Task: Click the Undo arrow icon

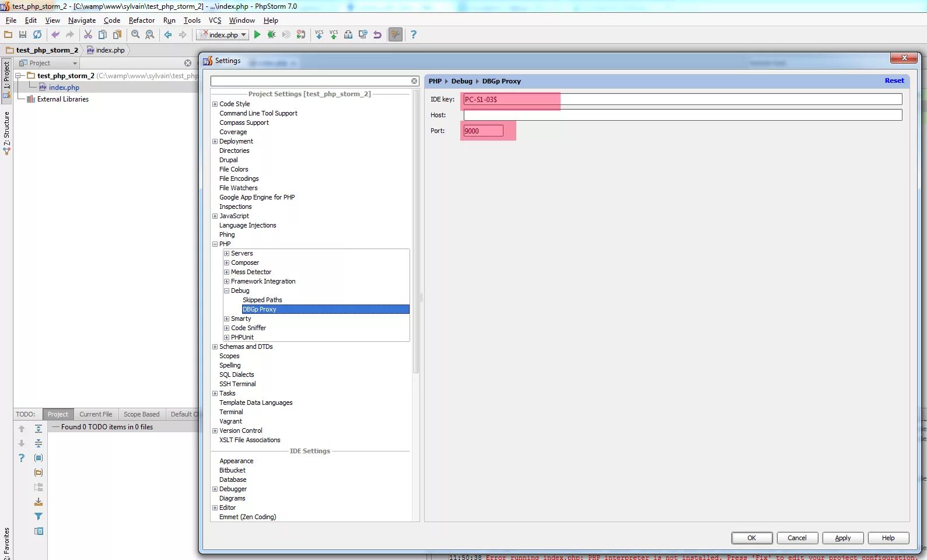Action: coord(55,35)
